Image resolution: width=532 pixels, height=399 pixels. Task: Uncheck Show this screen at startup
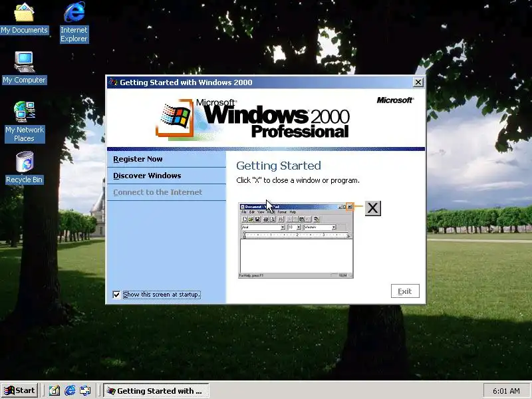coord(116,295)
